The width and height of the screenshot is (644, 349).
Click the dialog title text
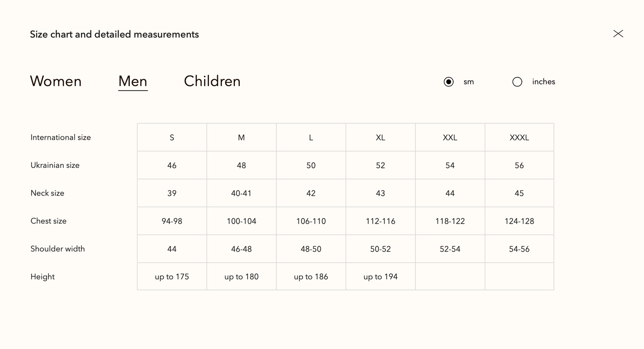(x=115, y=34)
